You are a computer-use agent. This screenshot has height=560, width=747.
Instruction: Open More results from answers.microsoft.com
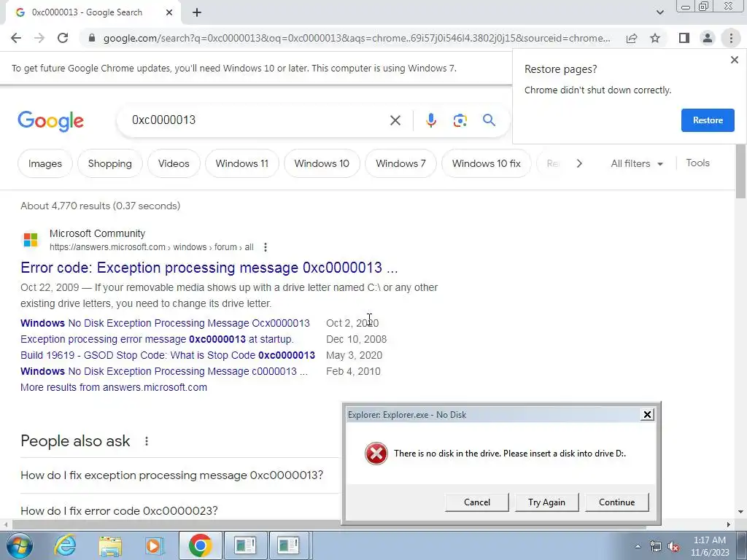[x=113, y=387]
